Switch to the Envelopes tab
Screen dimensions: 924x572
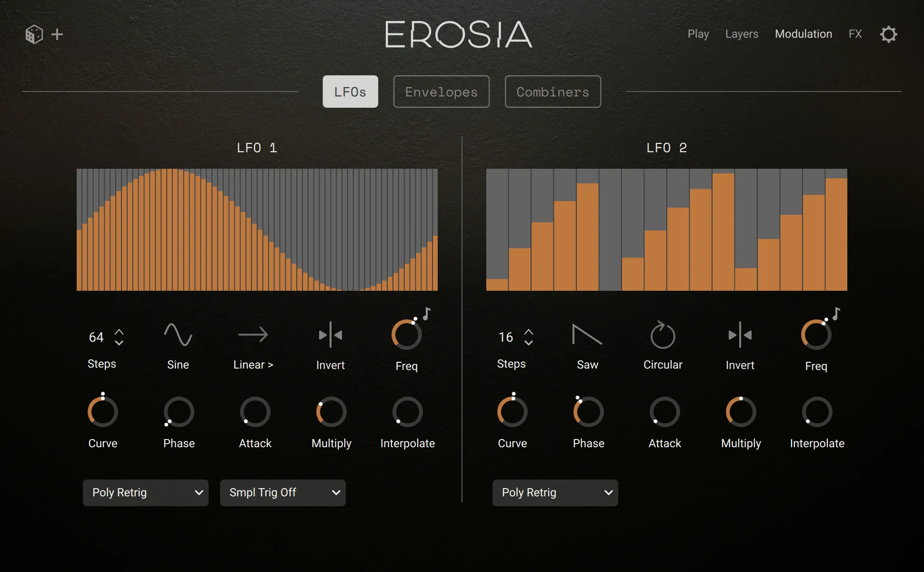tap(441, 92)
